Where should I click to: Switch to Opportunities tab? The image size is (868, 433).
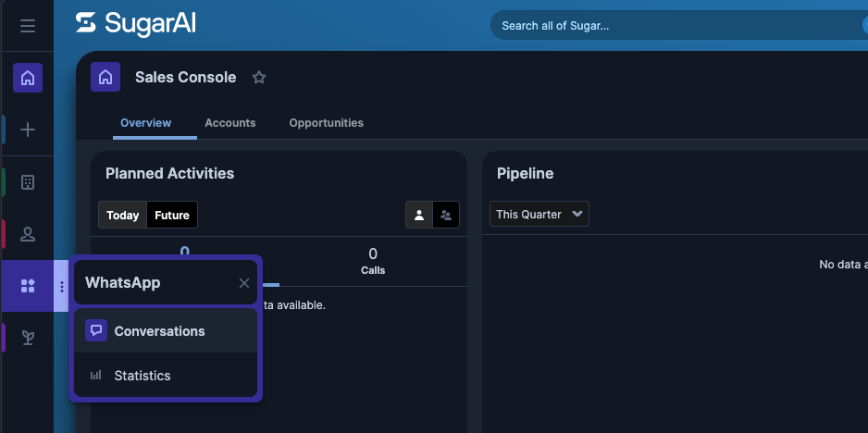click(x=326, y=123)
